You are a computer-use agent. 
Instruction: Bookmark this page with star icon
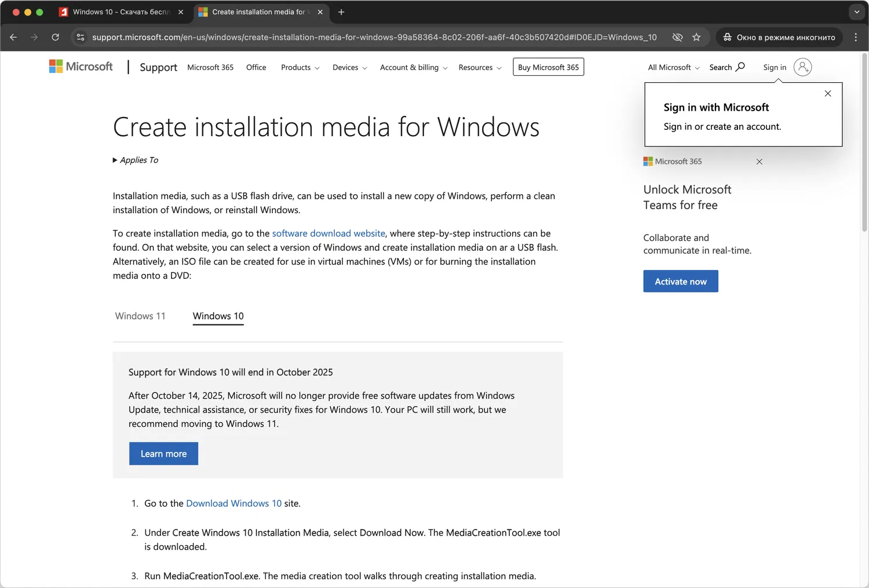[696, 37]
